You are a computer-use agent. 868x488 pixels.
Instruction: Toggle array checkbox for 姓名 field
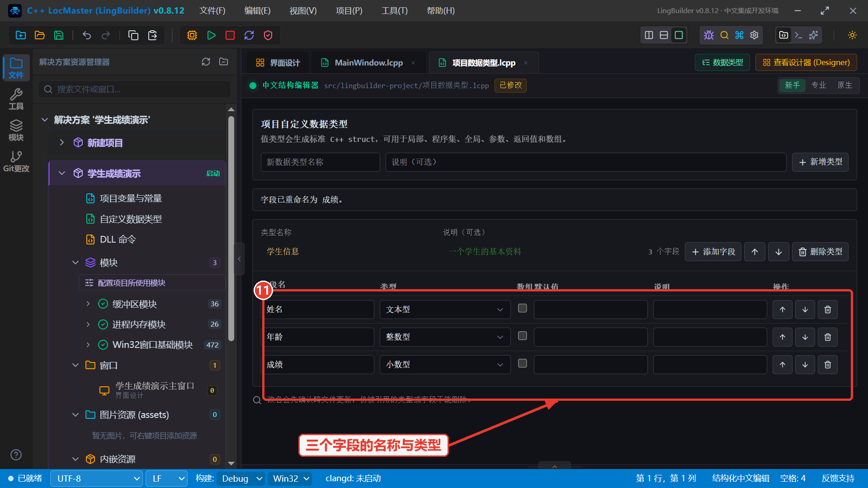[522, 308]
